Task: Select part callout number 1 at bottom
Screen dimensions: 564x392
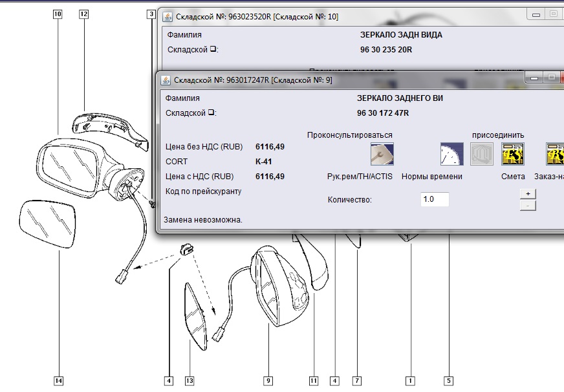Action: coord(409,380)
